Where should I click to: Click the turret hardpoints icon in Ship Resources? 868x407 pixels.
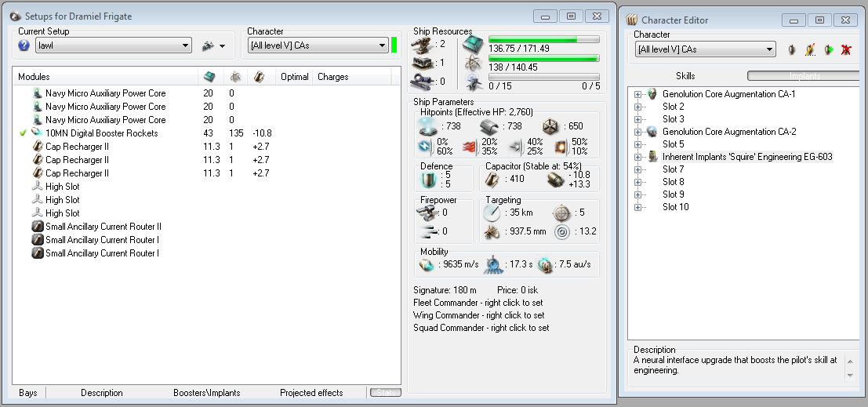(423, 44)
